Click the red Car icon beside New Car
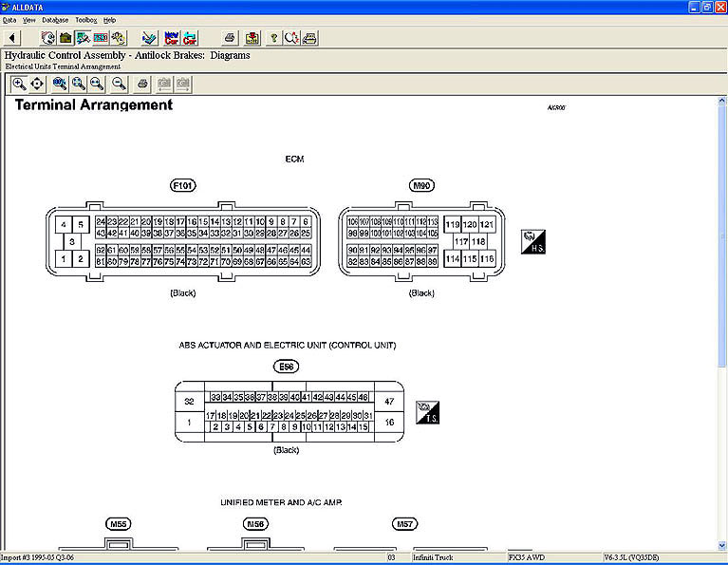 [x=190, y=38]
